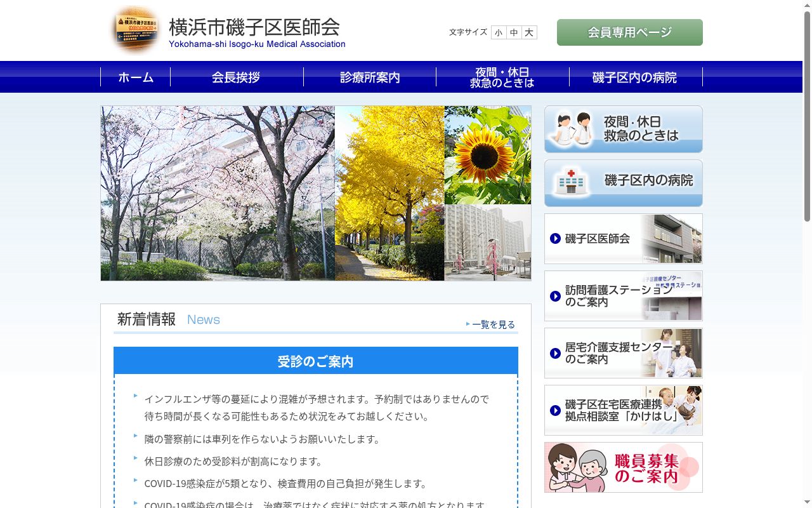
Task: Set font size to large (大)
Action: pyautogui.click(x=529, y=32)
